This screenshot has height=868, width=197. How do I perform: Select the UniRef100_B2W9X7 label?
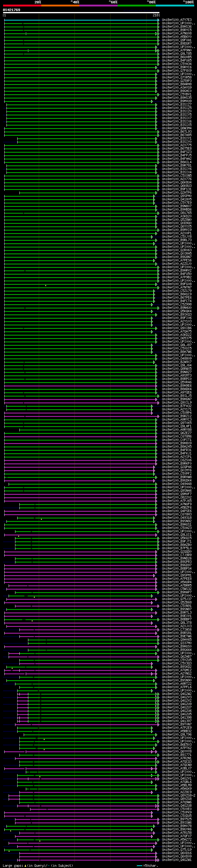pyautogui.click(x=177, y=362)
